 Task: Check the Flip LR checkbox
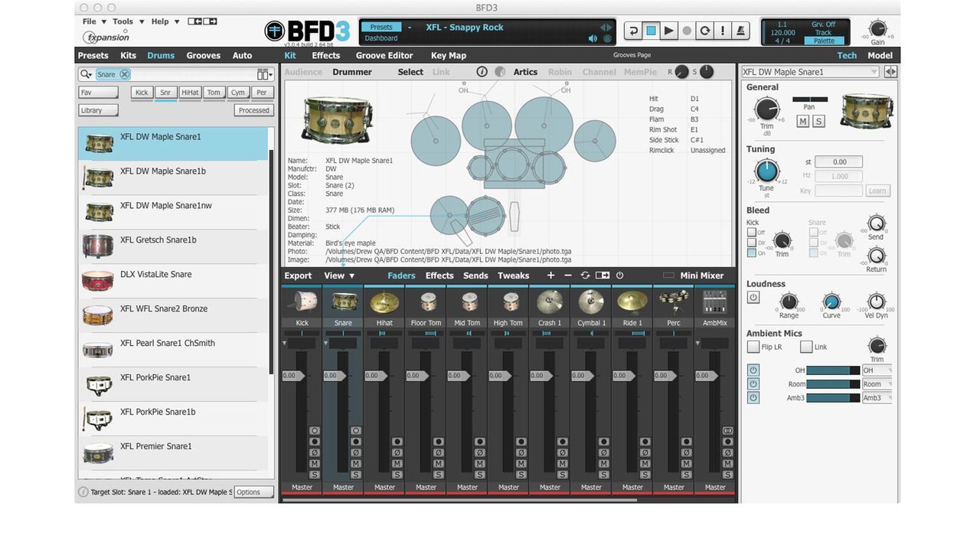coord(753,347)
